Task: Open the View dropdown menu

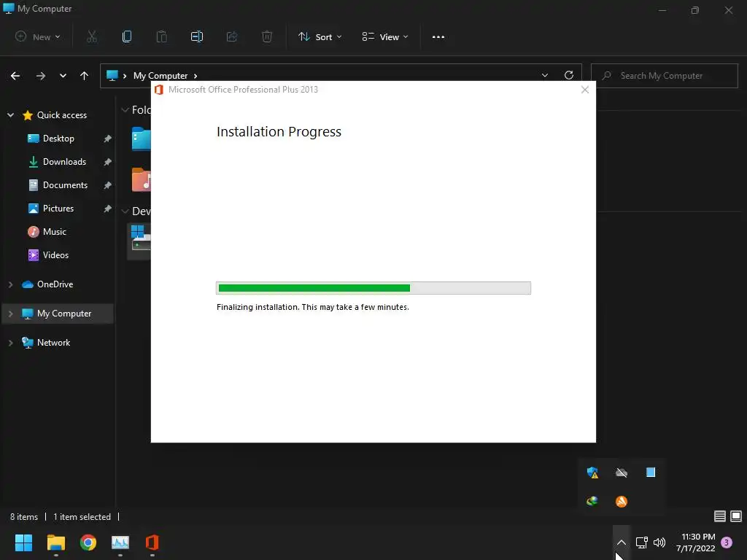Action: pyautogui.click(x=385, y=36)
